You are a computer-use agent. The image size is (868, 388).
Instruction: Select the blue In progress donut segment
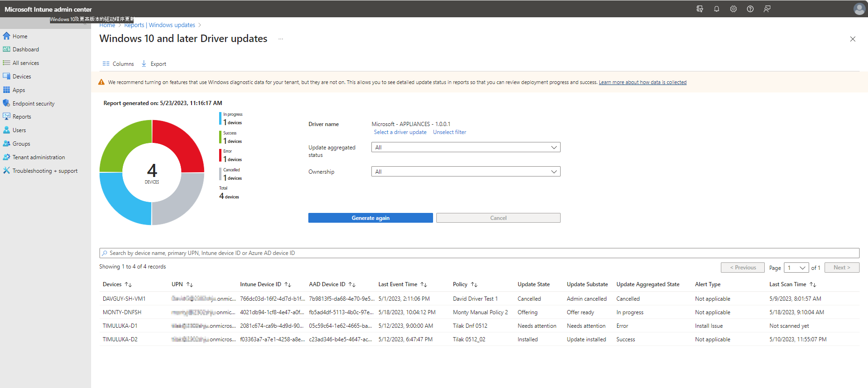[121, 204]
